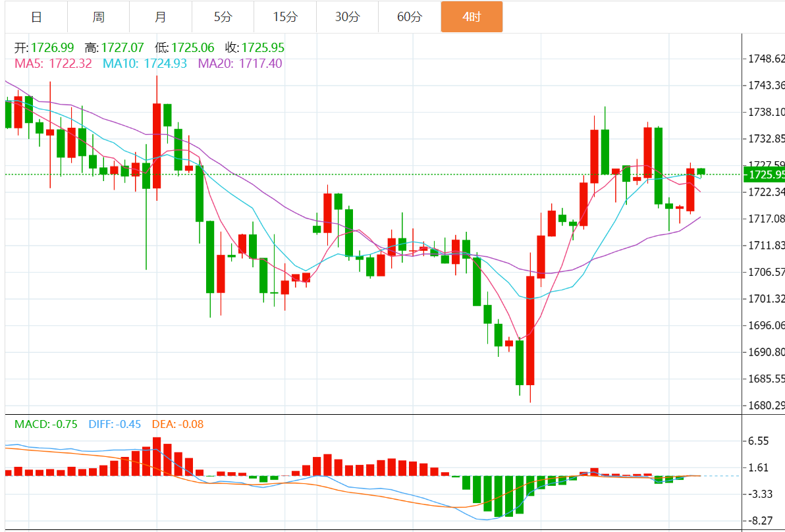Select the 周 weekly timeframe tab
The height and width of the screenshot is (532, 785).
99,17
